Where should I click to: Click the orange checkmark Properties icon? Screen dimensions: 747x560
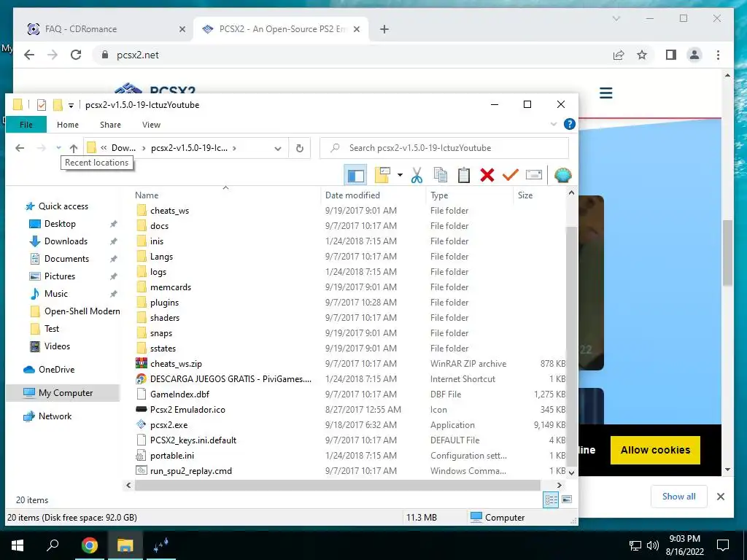tap(510, 175)
